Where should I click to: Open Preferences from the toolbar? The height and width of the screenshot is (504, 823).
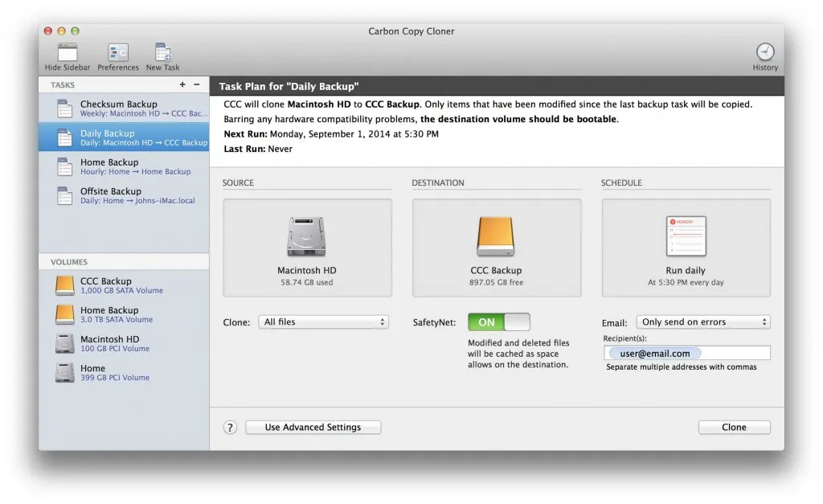click(117, 53)
